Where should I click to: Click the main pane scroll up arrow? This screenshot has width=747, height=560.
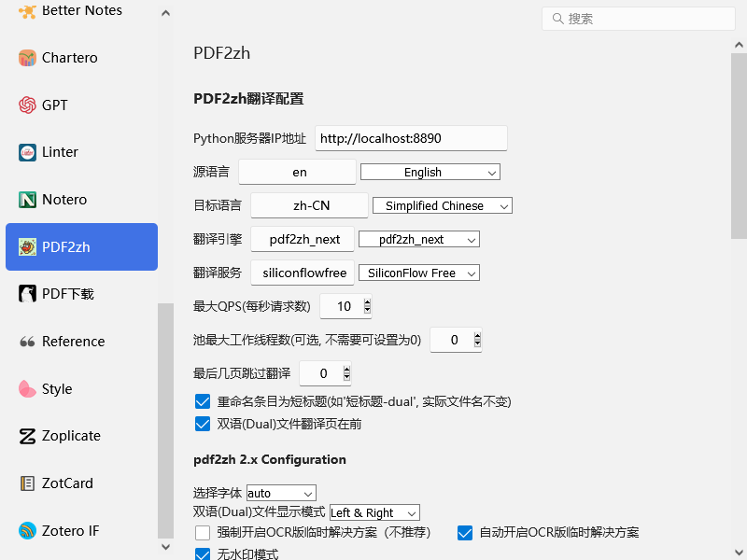[739, 45]
